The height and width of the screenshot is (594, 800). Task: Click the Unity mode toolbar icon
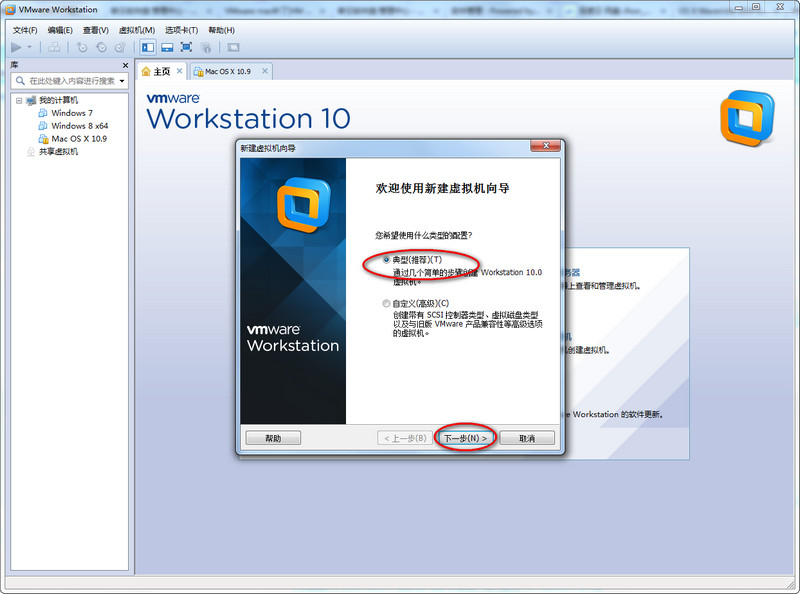(206, 47)
